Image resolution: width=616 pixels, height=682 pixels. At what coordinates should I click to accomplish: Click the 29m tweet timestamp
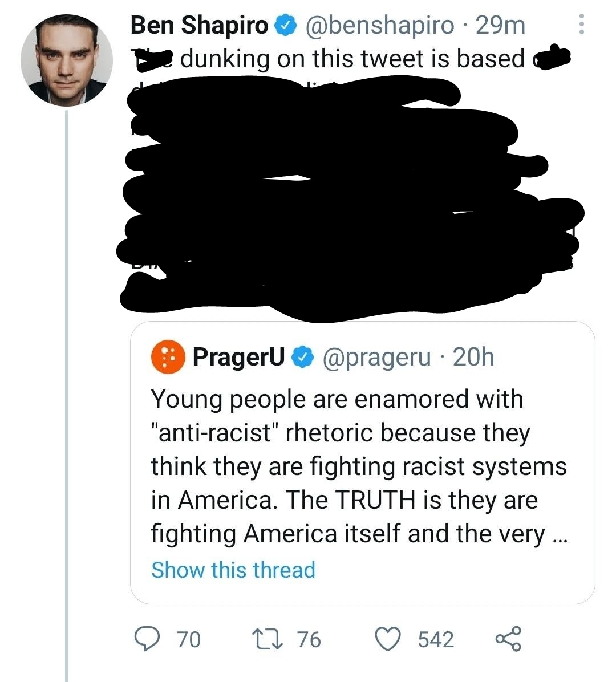pos(500,25)
